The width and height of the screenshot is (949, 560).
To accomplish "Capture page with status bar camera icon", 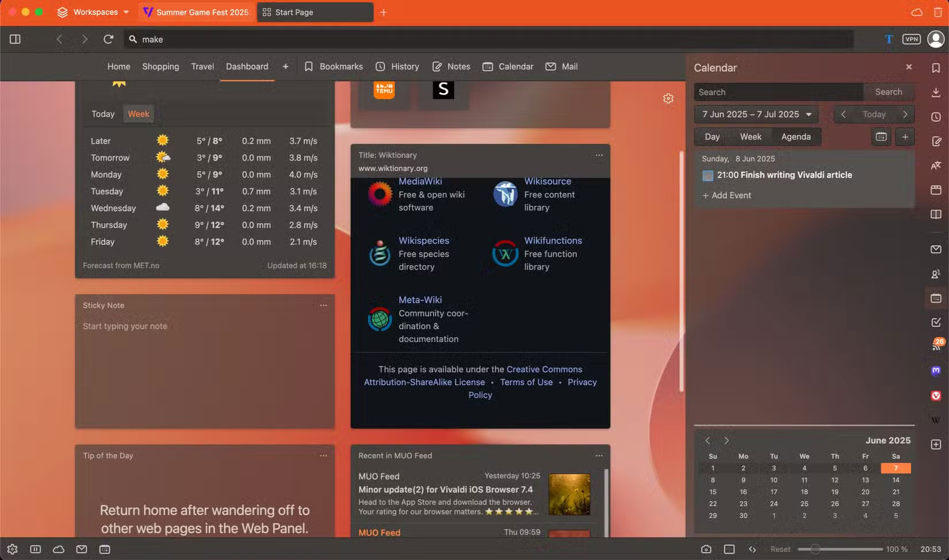I will [x=706, y=549].
